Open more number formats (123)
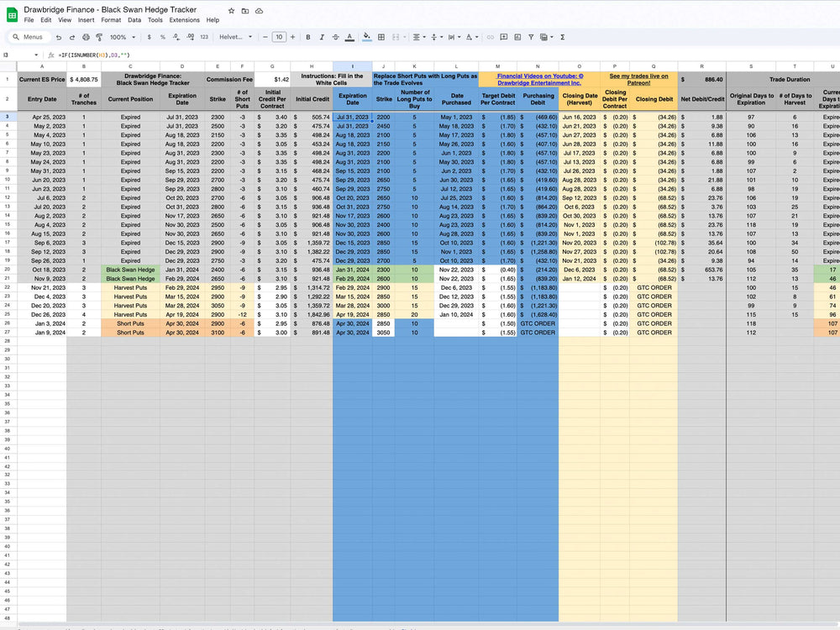Image resolution: width=840 pixels, height=630 pixels. pos(204,38)
